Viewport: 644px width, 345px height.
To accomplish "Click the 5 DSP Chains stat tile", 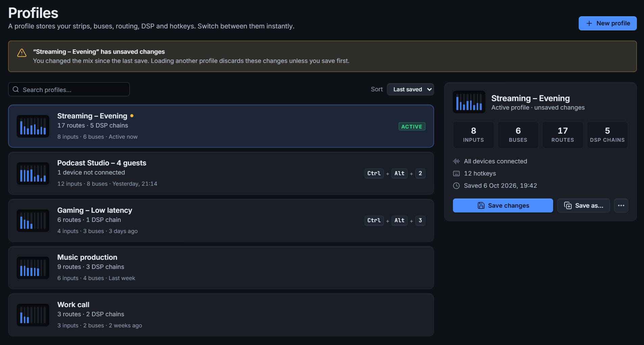I will pos(607,135).
